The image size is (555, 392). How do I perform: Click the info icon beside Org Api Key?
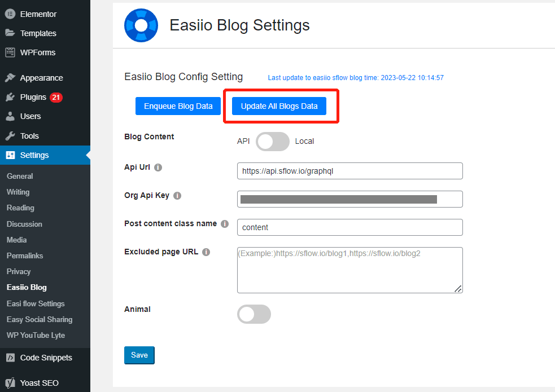pyautogui.click(x=177, y=196)
